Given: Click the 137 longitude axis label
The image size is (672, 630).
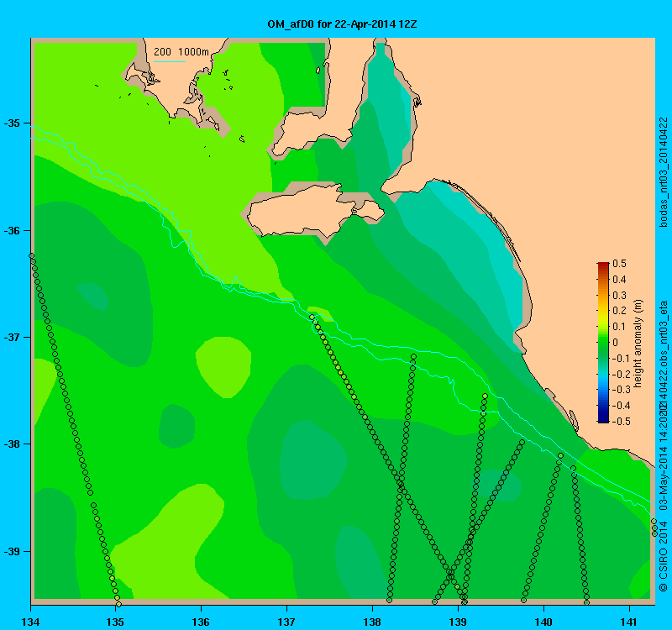Looking at the screenshot, I should tap(286, 622).
